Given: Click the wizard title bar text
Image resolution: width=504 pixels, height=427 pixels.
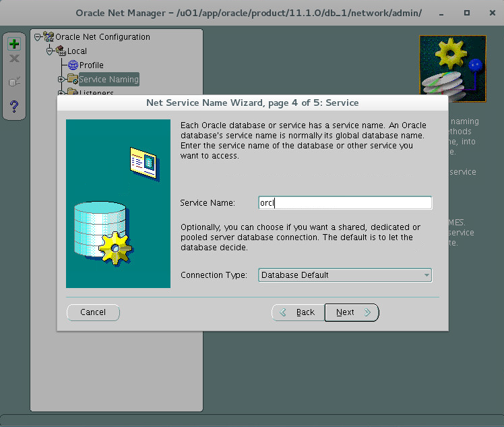Looking at the screenshot, I should tap(252, 103).
